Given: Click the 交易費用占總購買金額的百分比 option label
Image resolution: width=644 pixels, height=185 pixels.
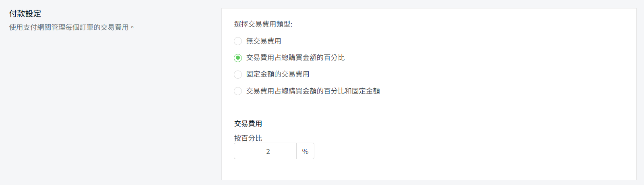Looking at the screenshot, I should [295, 58].
